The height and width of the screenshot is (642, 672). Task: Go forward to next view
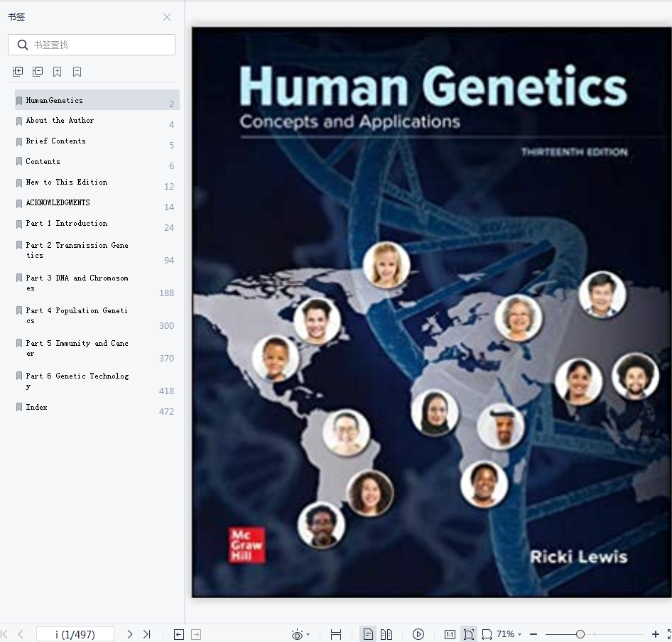[196, 635]
